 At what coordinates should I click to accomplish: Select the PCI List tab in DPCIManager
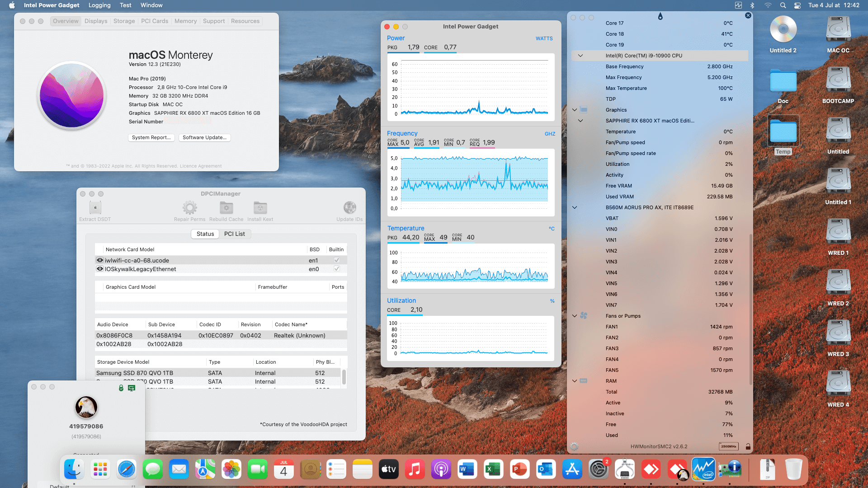tap(235, 234)
